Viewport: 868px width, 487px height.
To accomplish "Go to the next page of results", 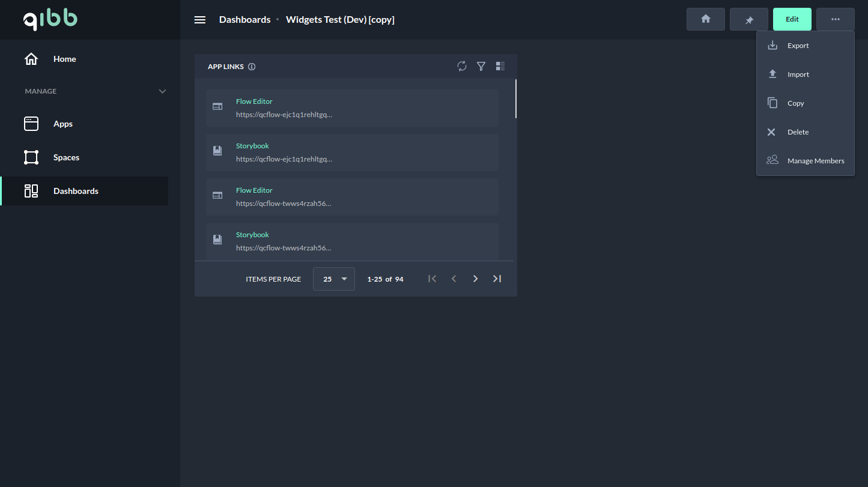I will [x=475, y=279].
